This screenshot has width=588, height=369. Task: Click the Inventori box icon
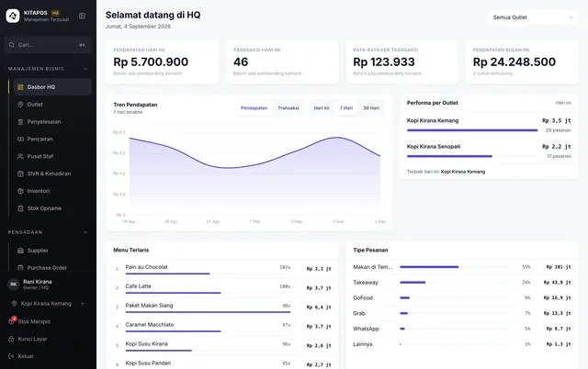pyautogui.click(x=20, y=191)
